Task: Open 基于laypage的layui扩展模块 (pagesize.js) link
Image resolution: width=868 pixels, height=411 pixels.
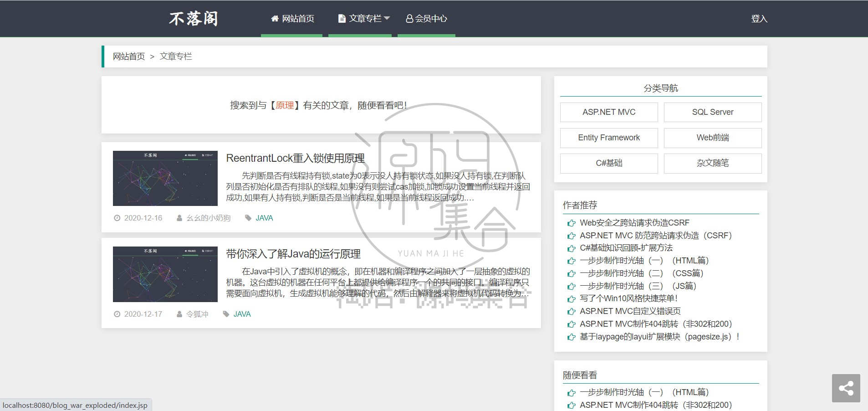Action: point(660,337)
